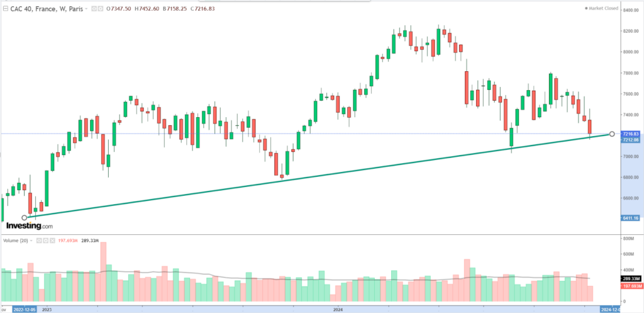Toggle visibility of the CAC 40 series
The width and height of the screenshot is (644, 313).
coord(94,9)
